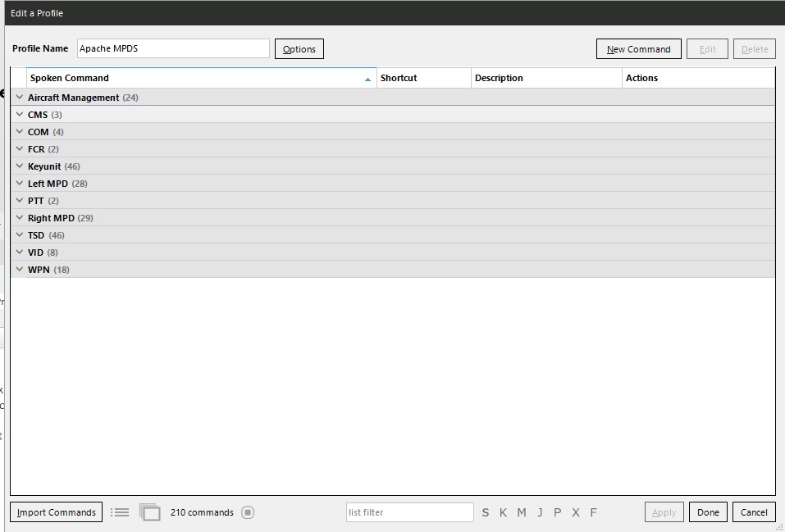Image resolution: width=785 pixels, height=532 pixels.
Task: Expand the FCR command group
Action: coord(20,148)
